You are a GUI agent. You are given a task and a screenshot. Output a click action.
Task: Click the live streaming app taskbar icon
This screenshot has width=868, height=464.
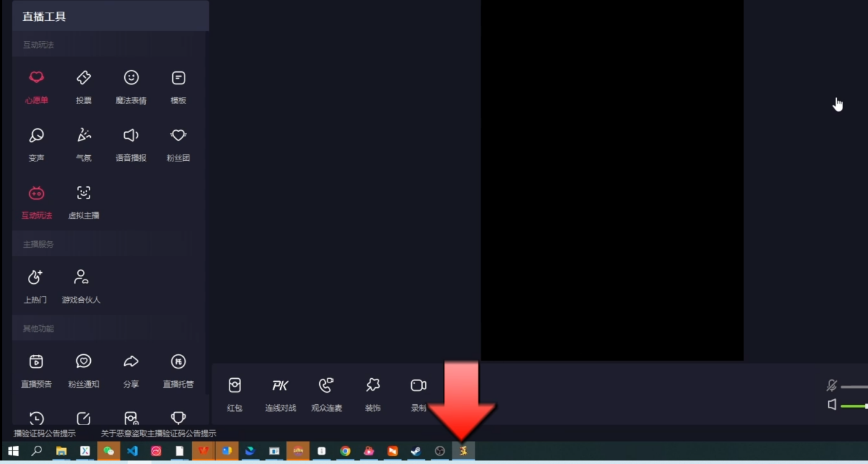point(464,451)
